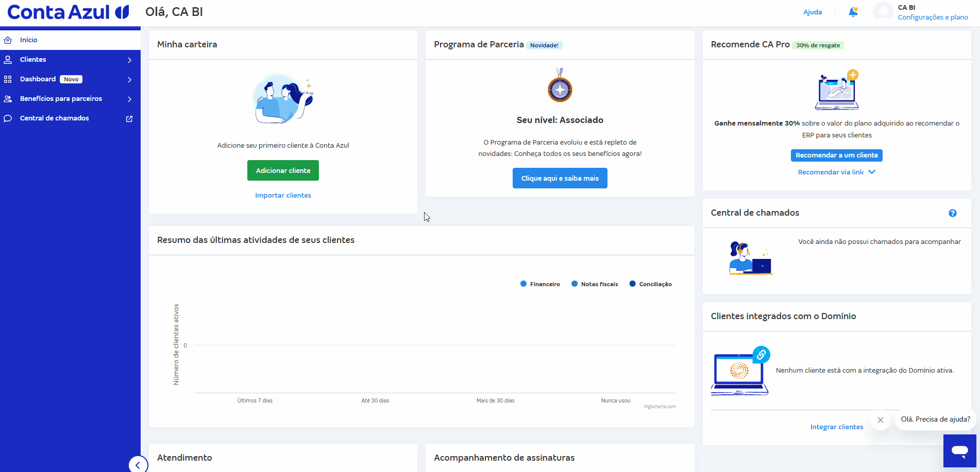Viewport: 980px width, 472px height.
Task: Click the Dashboard grid icon
Action: pos(8,79)
